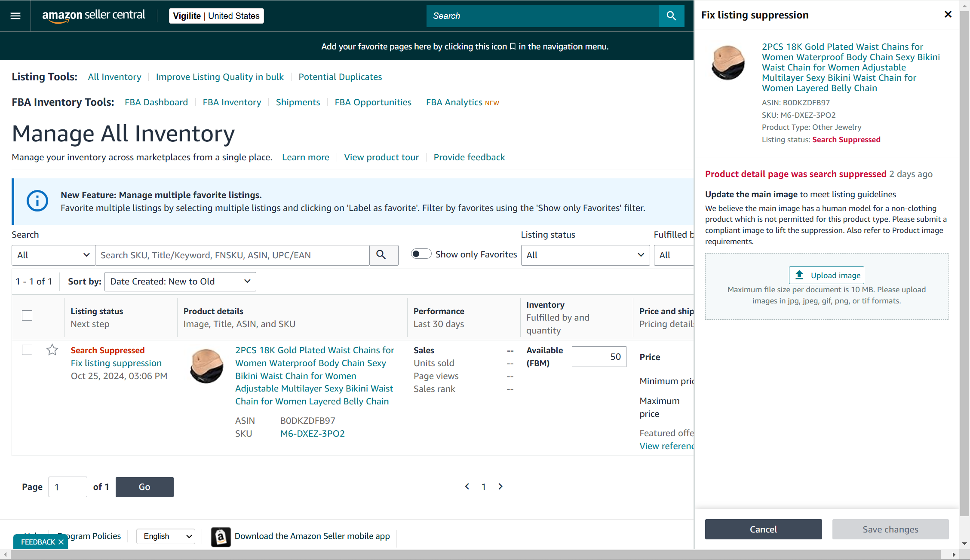Click the Cancel button
The height and width of the screenshot is (560, 970).
click(763, 529)
